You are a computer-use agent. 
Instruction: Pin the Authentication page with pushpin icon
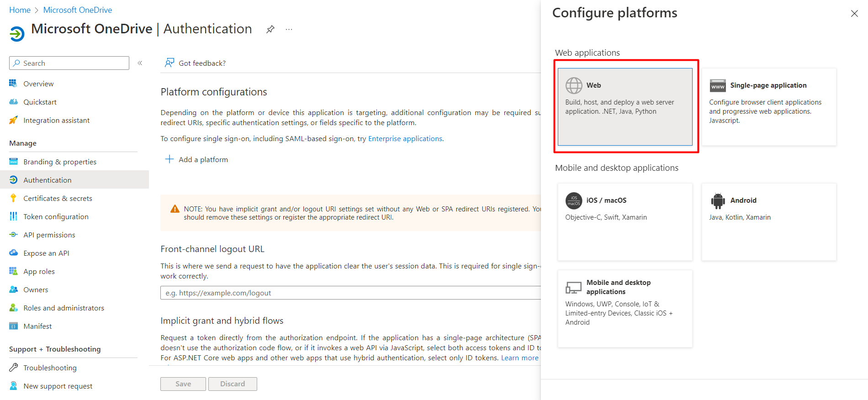tap(270, 29)
